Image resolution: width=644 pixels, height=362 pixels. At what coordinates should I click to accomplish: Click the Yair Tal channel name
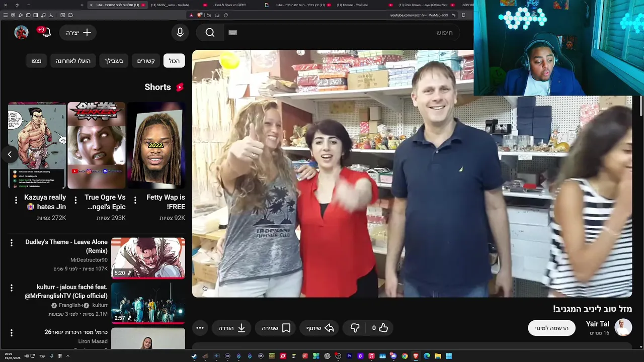pos(597,324)
